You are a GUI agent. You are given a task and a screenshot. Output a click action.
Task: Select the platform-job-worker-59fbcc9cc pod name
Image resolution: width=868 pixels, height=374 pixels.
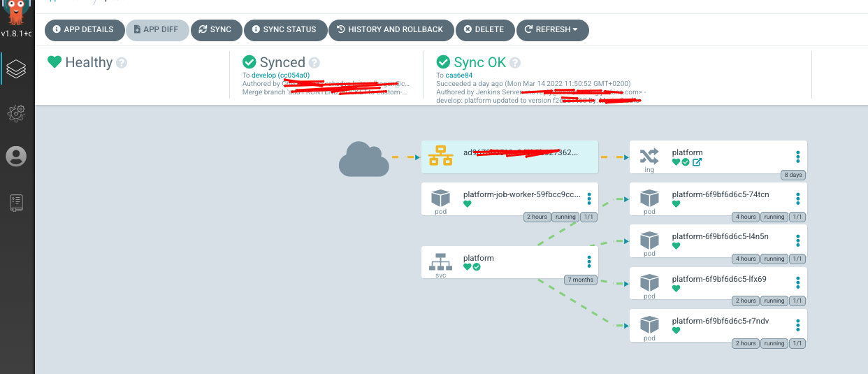(x=521, y=194)
